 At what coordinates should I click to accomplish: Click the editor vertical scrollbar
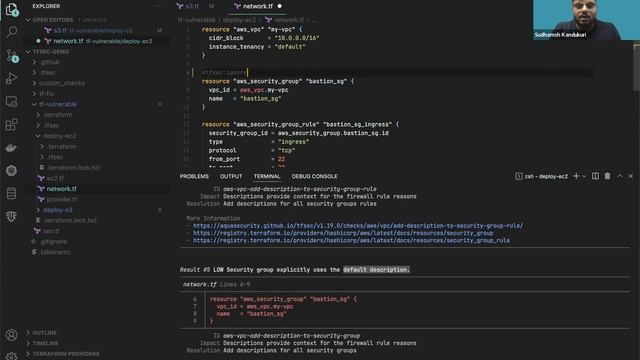[636, 67]
